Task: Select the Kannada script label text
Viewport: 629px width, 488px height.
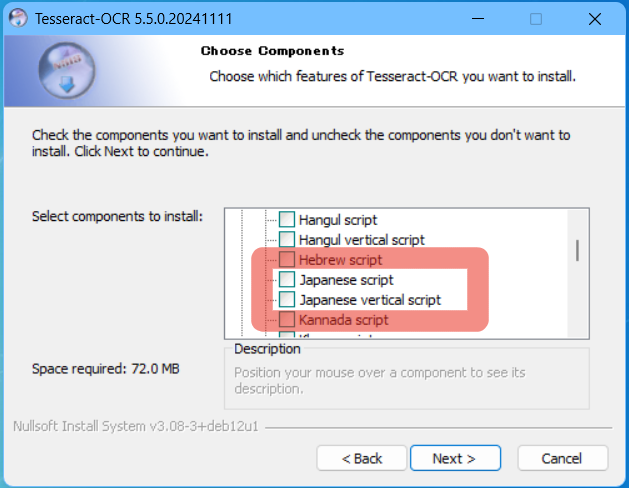Action: [x=343, y=320]
